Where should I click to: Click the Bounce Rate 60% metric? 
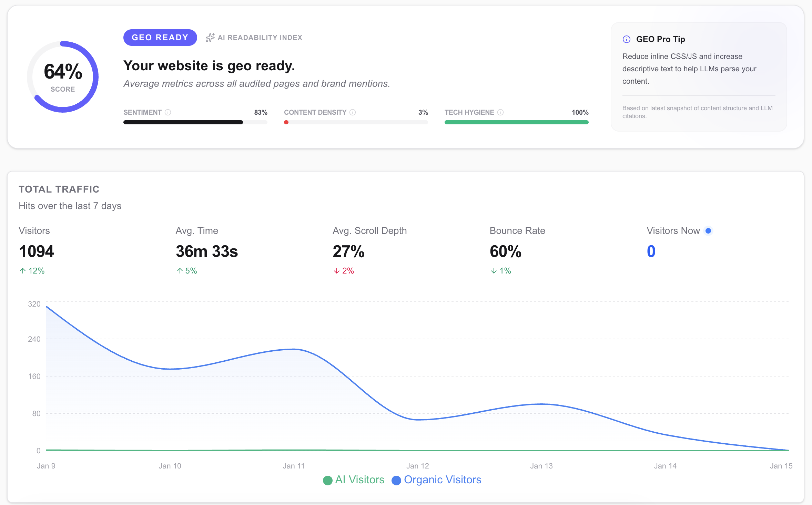click(x=505, y=251)
